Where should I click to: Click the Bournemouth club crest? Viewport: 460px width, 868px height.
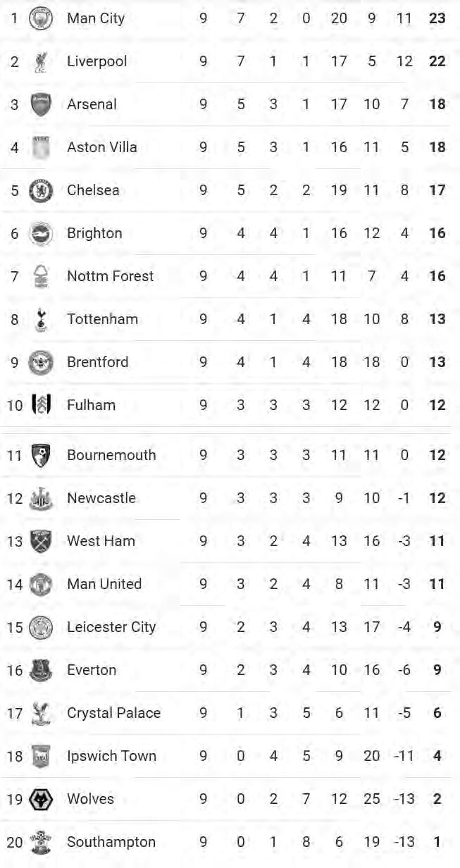click(41, 455)
